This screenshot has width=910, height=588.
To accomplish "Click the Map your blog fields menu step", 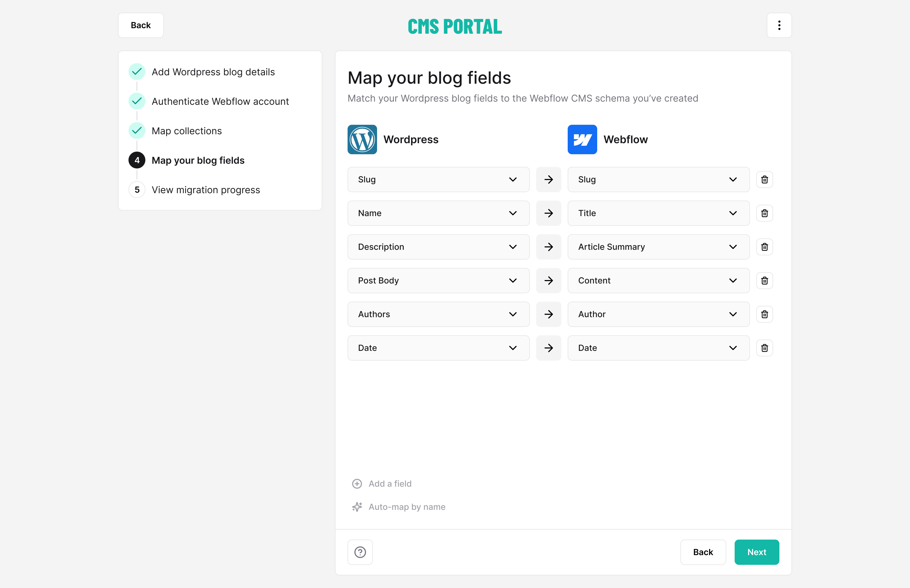I will (198, 160).
